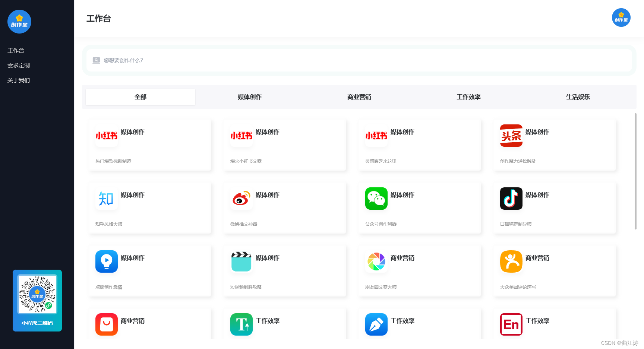Viewport: 644px width, 349px height.
Task: Click the red En icon
Action: [x=511, y=324]
